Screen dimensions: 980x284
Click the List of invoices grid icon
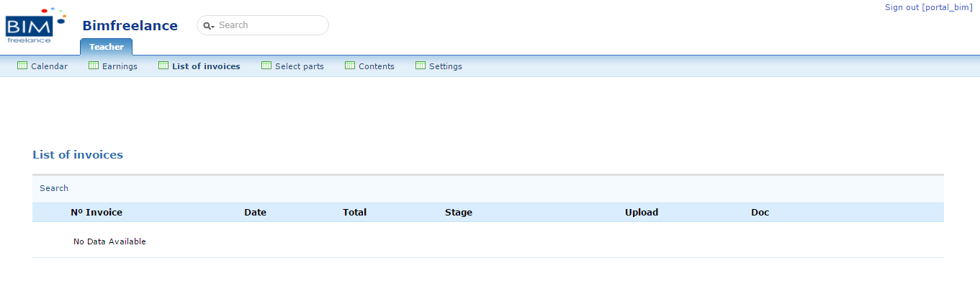[x=163, y=66]
